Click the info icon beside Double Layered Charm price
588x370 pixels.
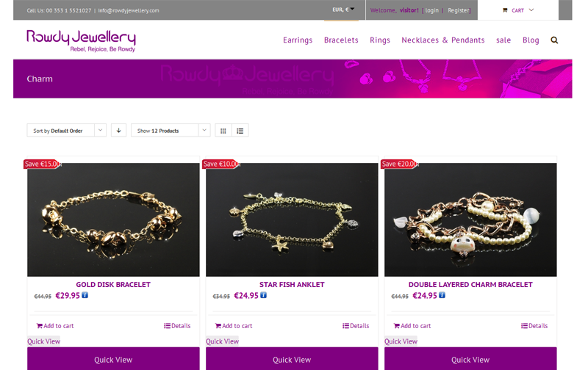(x=442, y=295)
